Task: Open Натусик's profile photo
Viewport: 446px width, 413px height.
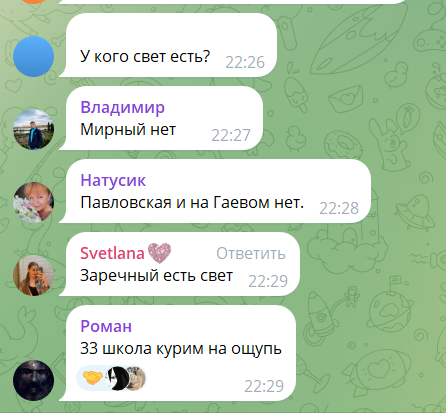Action: 33,202
